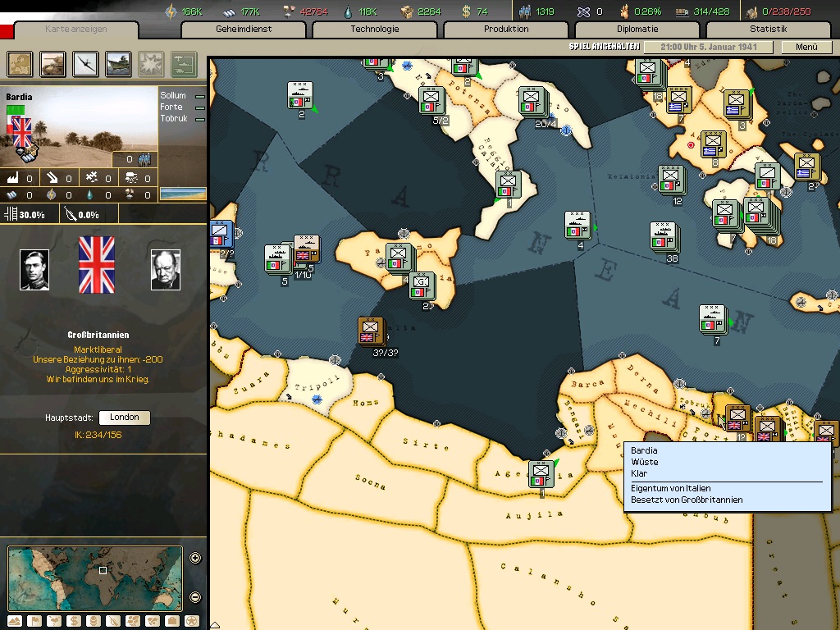Click the London capital button
Image resolution: width=840 pixels, height=630 pixels.
coord(124,418)
